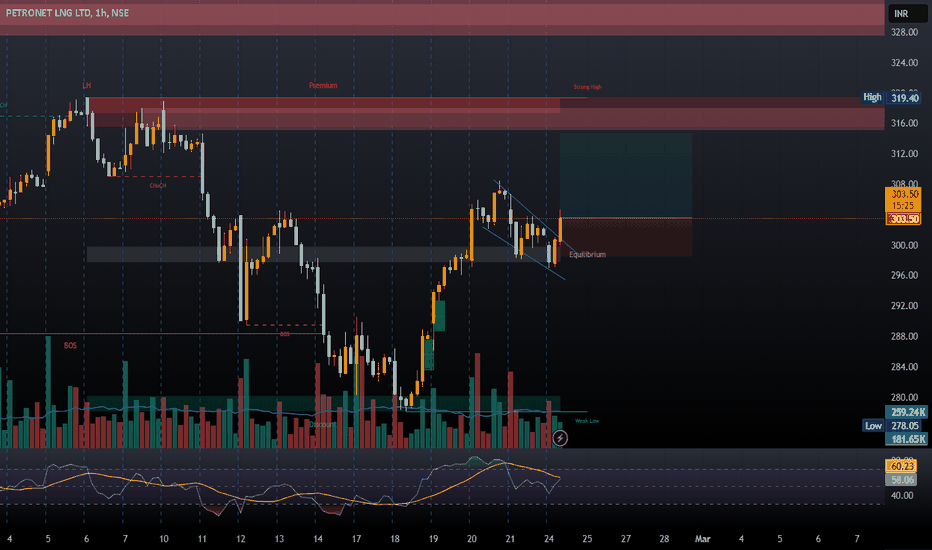Click date 19 on time axis

coord(433,539)
